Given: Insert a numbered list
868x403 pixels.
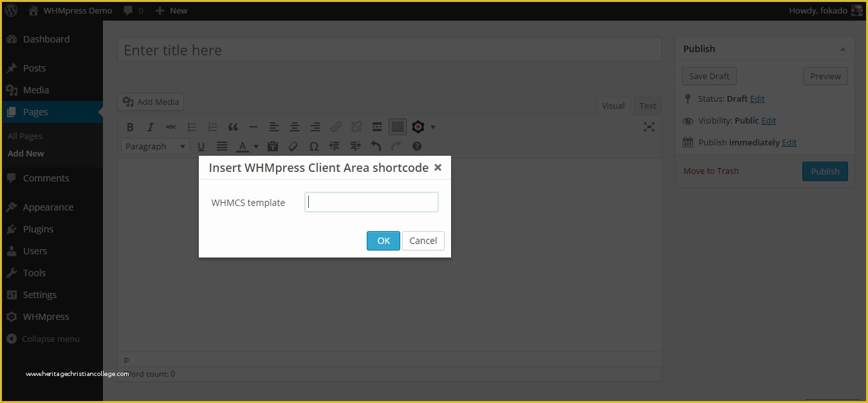Looking at the screenshot, I should 212,127.
